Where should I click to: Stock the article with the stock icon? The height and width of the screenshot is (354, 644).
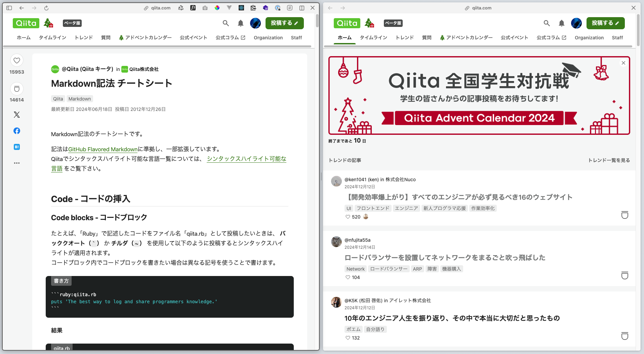click(x=16, y=89)
